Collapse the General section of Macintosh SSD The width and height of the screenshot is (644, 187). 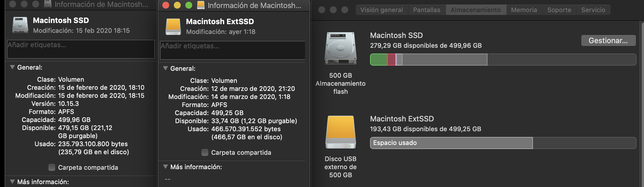coord(12,67)
